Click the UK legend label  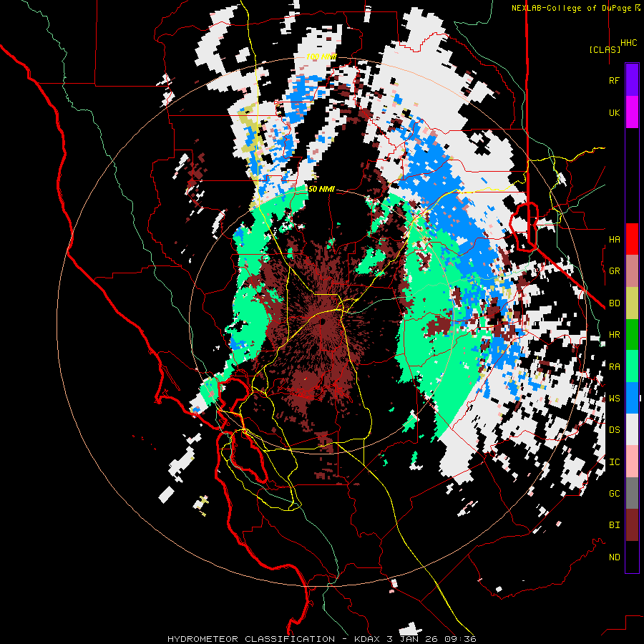click(x=614, y=112)
